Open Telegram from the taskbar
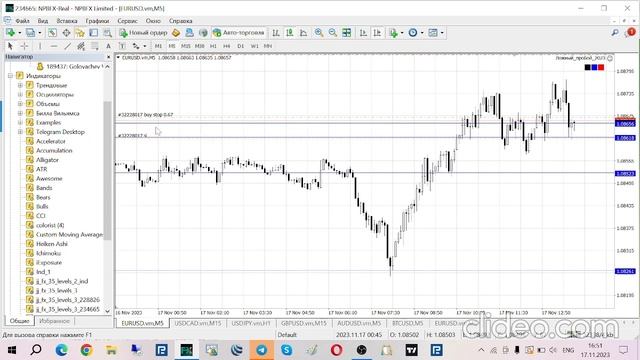 [x=261, y=350]
